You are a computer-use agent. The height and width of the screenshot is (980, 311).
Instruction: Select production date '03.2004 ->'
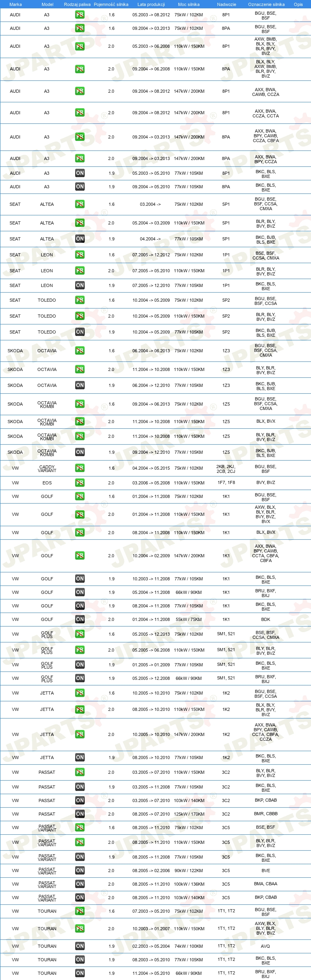(150, 204)
